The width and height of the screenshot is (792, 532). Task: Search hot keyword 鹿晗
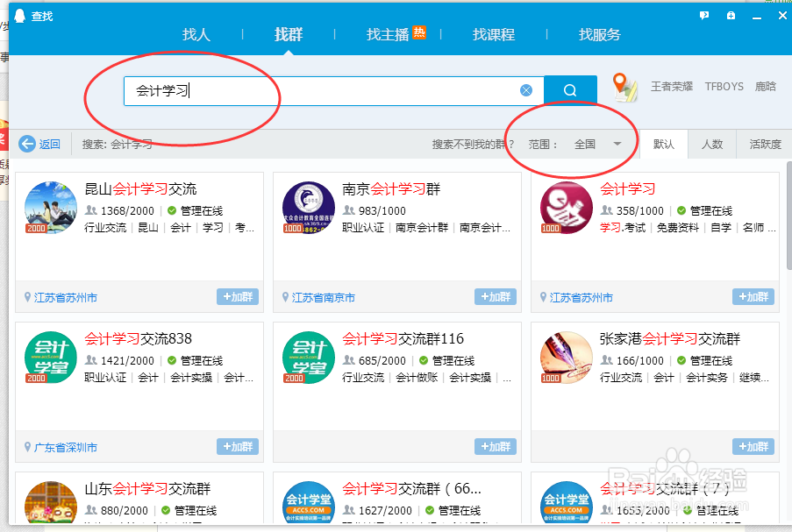[x=765, y=86]
